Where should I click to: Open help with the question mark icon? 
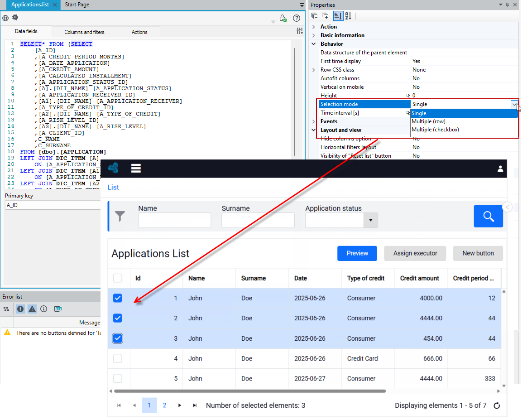point(297,18)
